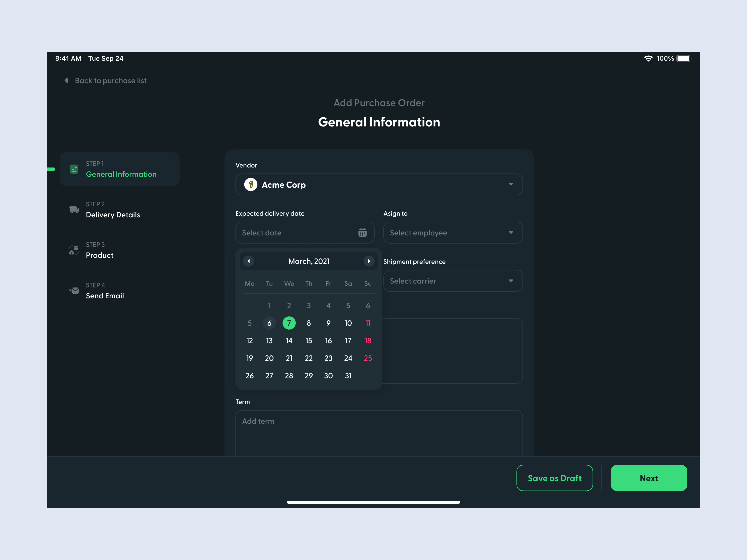This screenshot has height=560, width=747.
Task: Click the Send Email envelope icon
Action: click(74, 291)
